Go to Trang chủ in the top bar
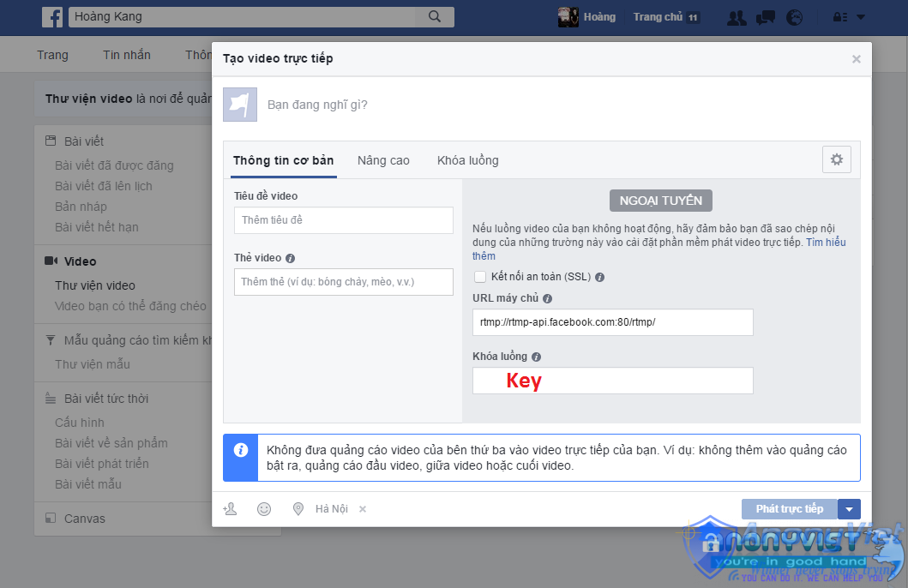This screenshot has height=588, width=908. click(x=658, y=17)
